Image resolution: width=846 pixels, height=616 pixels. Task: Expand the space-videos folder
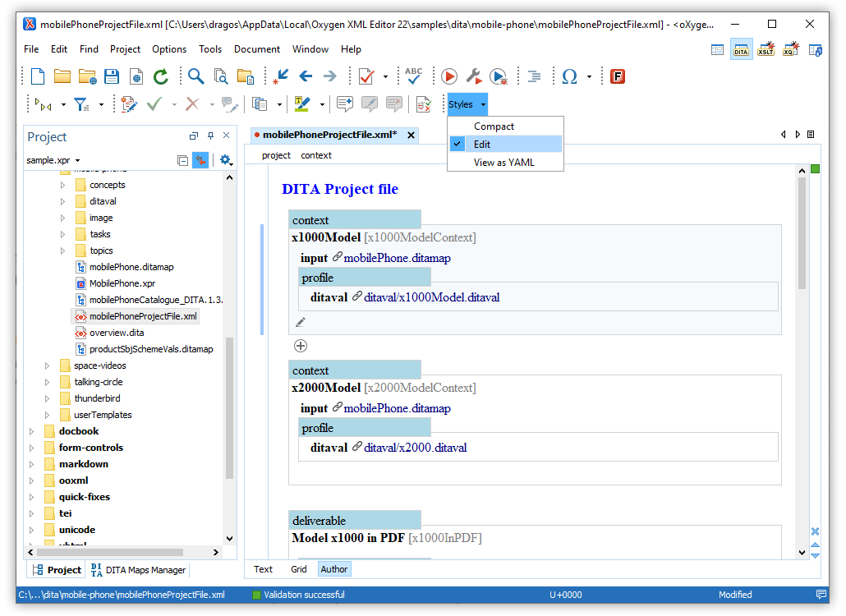[x=47, y=365]
